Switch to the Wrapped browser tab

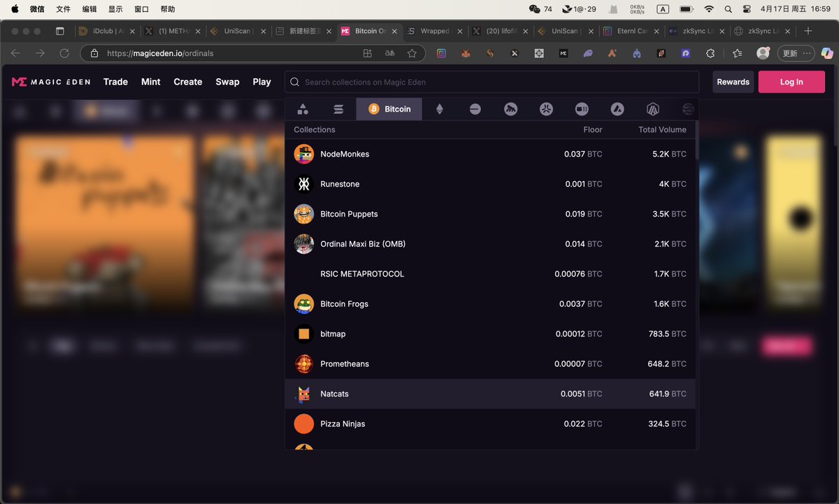435,31
